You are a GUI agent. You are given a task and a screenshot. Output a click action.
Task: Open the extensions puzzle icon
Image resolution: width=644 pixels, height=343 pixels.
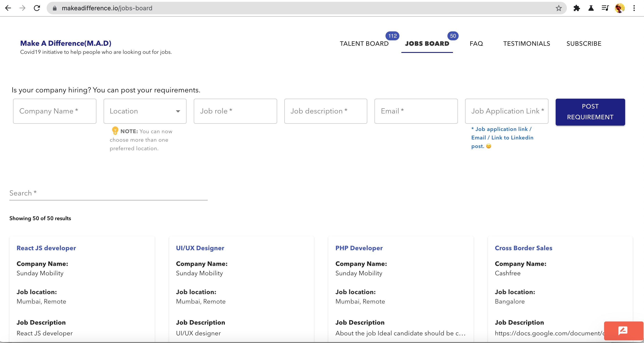(577, 8)
